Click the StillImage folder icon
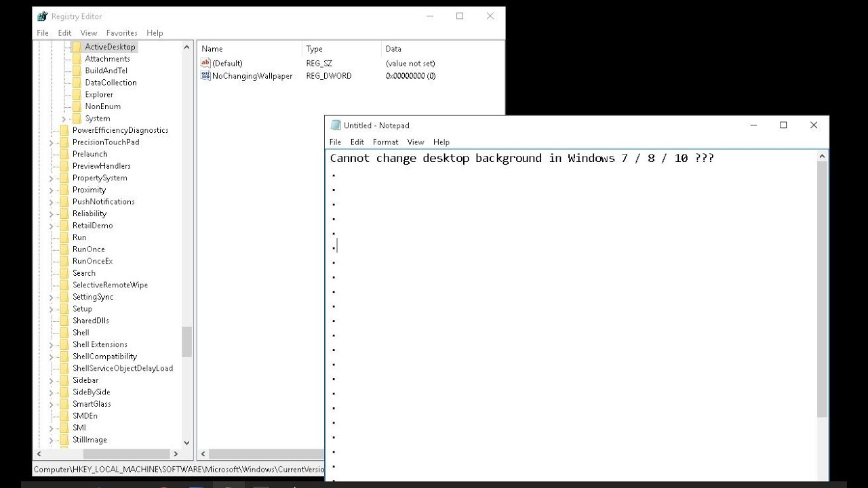 (x=64, y=440)
